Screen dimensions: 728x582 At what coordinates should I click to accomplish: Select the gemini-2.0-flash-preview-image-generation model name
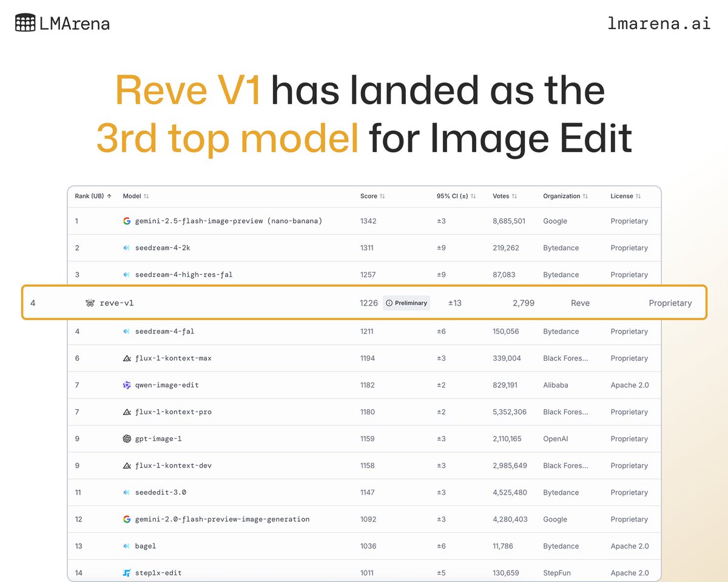[222, 519]
